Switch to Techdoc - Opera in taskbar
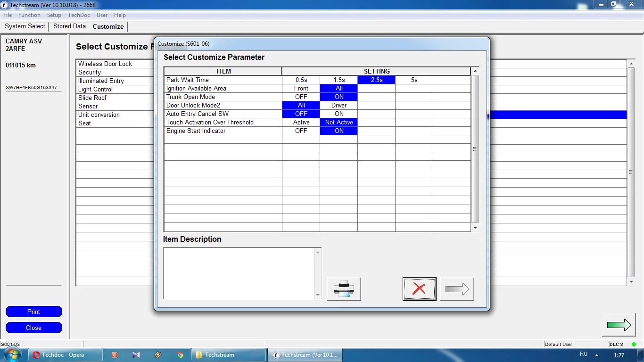644x362 pixels. (x=66, y=355)
